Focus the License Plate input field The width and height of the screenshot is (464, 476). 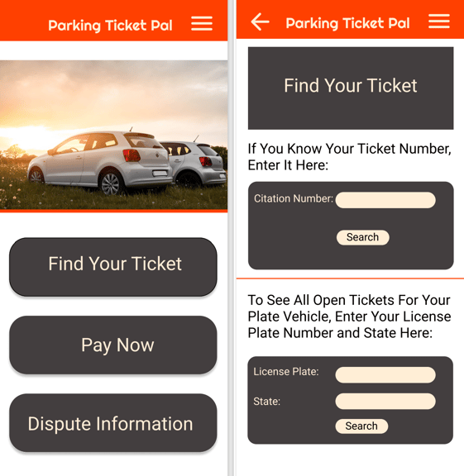click(x=385, y=375)
